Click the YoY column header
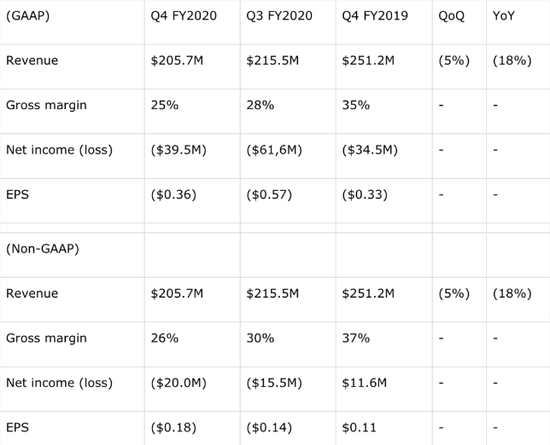This screenshot has height=445, width=550. [504, 16]
